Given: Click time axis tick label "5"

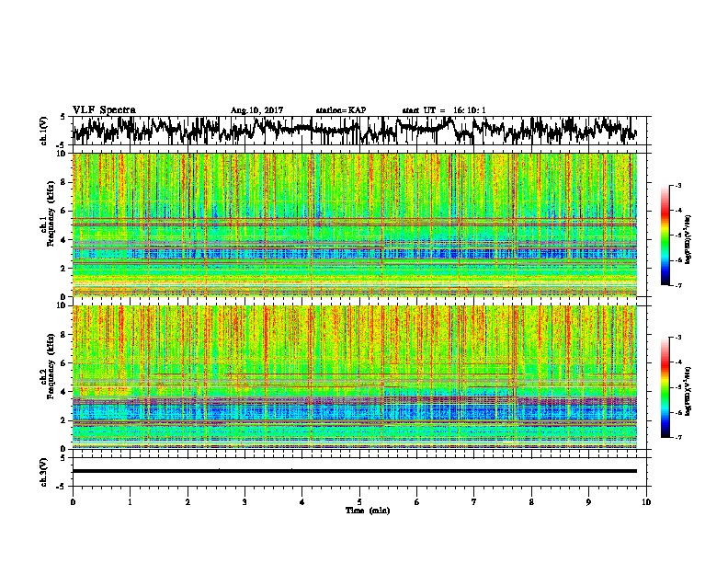Looking at the screenshot, I should 359,502.
